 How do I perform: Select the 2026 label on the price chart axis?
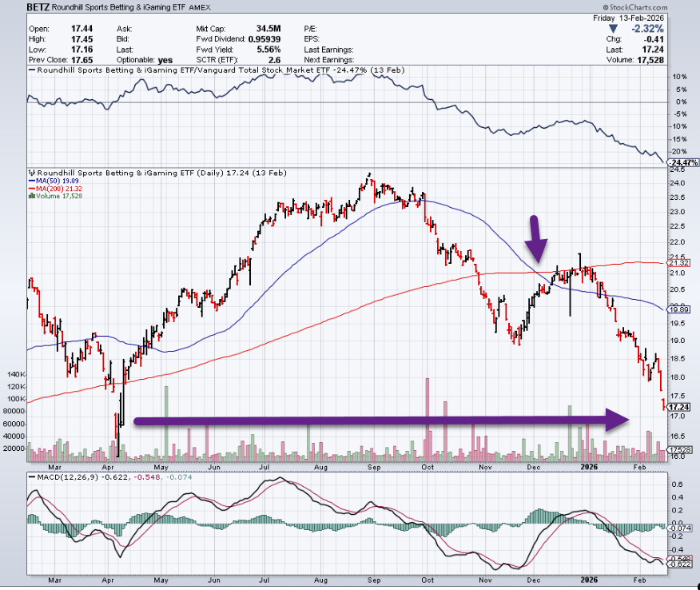(588, 465)
